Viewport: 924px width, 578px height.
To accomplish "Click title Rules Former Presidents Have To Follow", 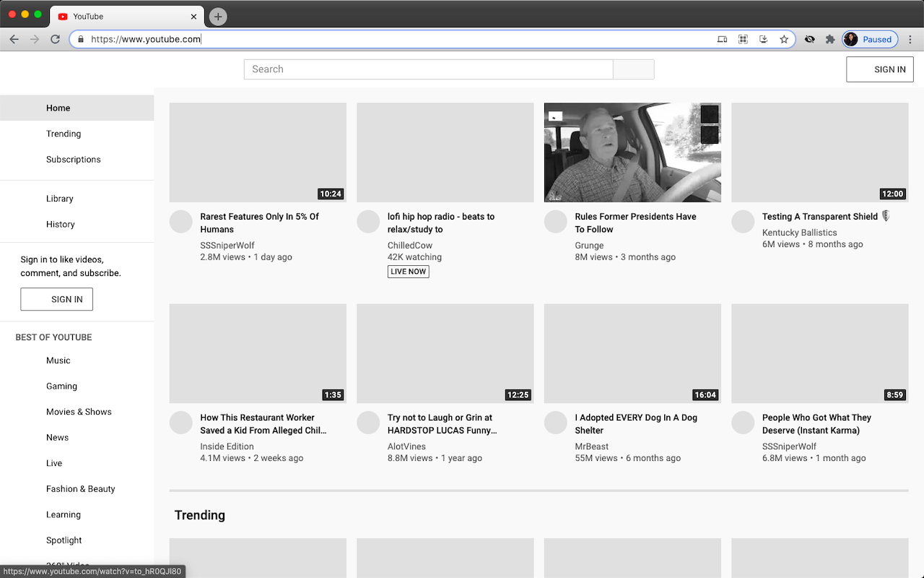I will pyautogui.click(x=636, y=223).
